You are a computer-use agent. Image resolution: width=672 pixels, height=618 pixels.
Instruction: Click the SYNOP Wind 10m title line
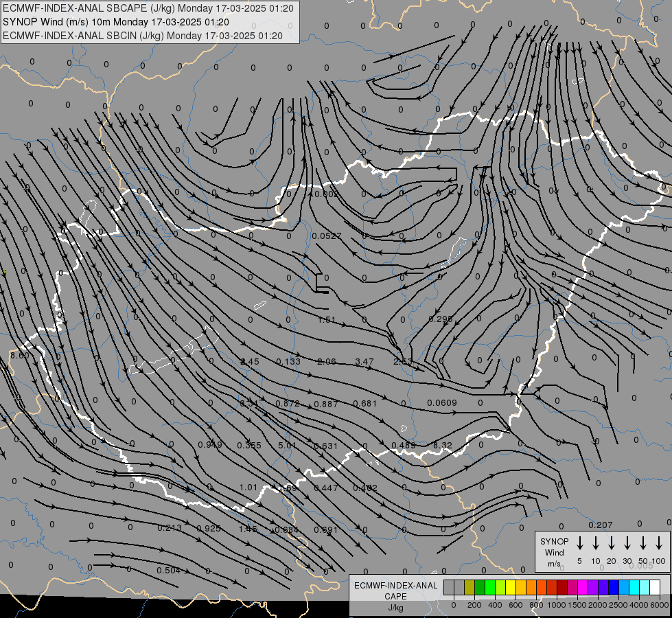pos(116,22)
